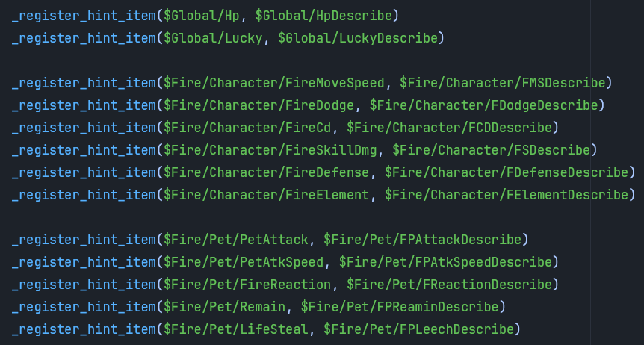644x345 pixels.
Task: Place cursor in $Fire/Character/FireSkillDmg path
Action: pos(270,150)
